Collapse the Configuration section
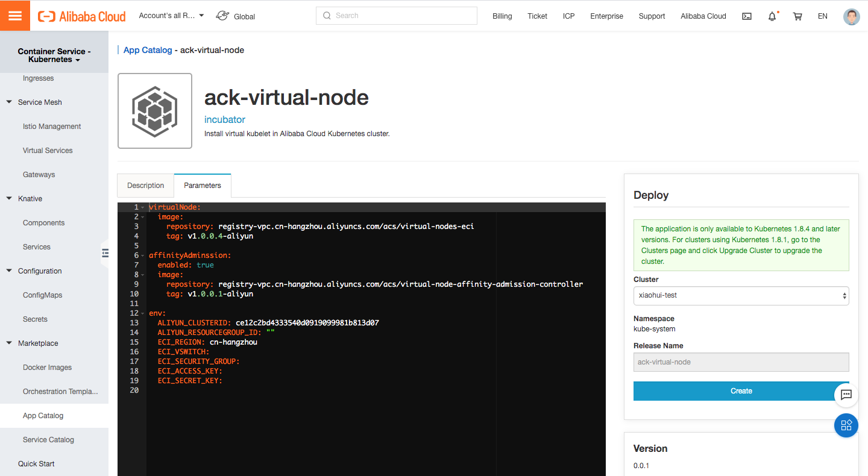The image size is (868, 476). 9,271
